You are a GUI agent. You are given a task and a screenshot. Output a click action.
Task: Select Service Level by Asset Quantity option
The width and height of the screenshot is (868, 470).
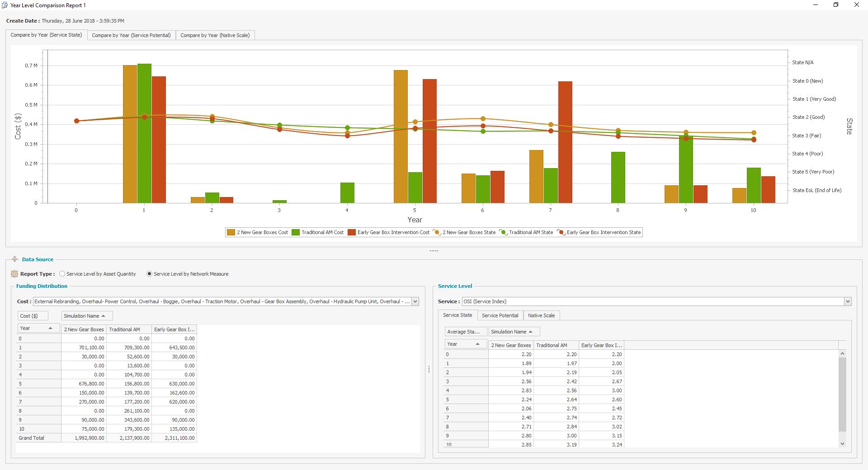coord(62,274)
